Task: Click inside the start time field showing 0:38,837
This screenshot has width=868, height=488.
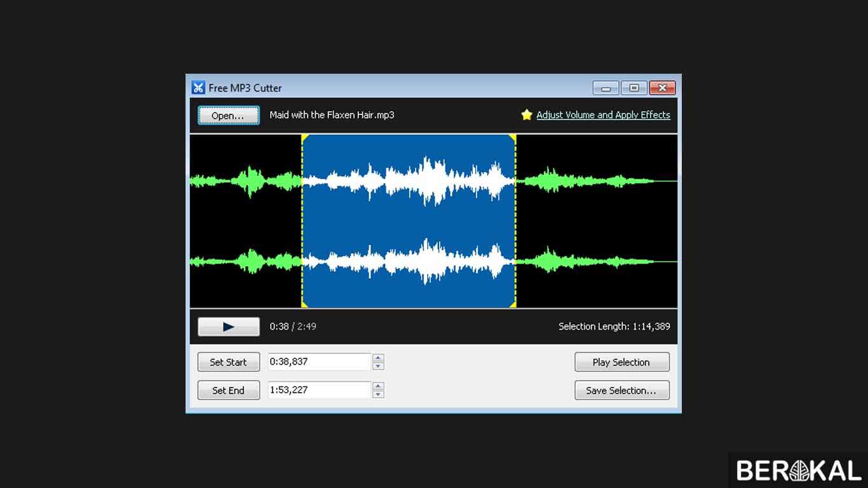Action: tap(318, 361)
